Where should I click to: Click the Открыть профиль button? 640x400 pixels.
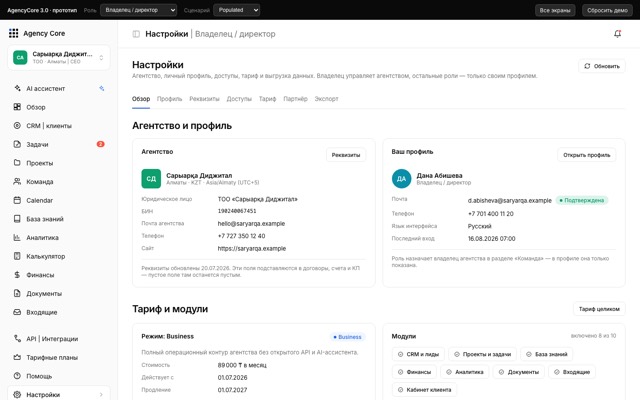coord(587,155)
